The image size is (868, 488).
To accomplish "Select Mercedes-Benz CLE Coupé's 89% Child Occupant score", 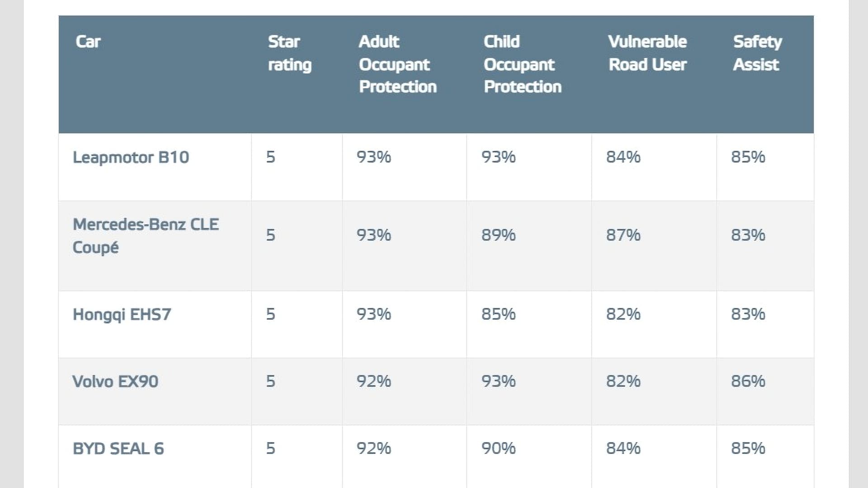I will click(x=498, y=235).
